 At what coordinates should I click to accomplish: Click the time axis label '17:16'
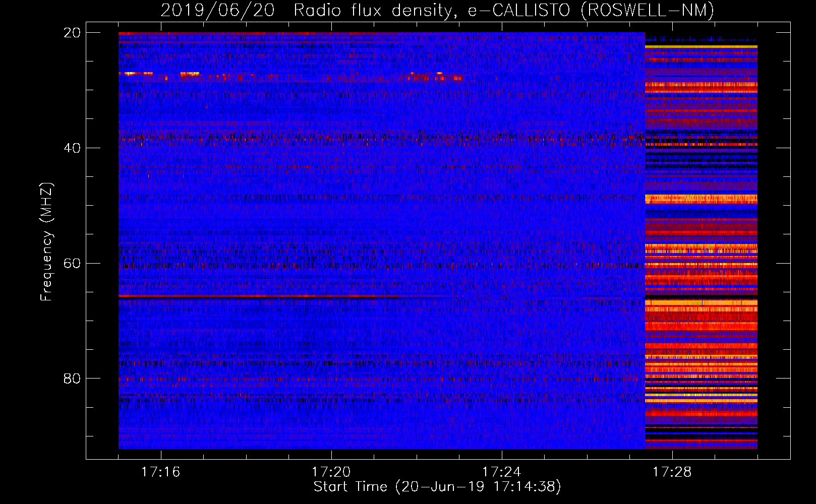click(x=160, y=472)
